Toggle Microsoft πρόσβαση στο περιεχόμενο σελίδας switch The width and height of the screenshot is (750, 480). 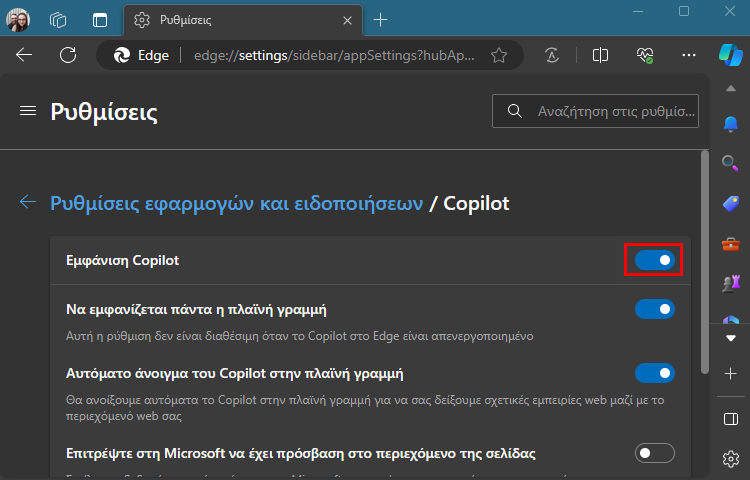655,453
